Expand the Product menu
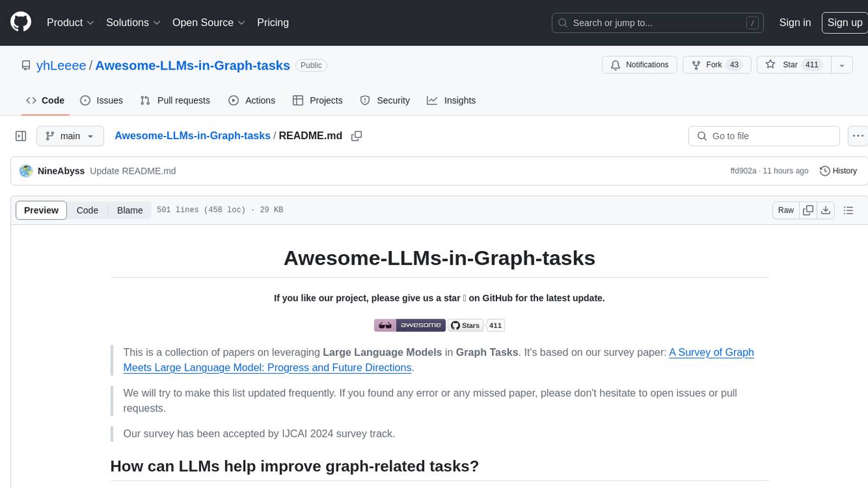This screenshot has width=868, height=488. point(70,22)
